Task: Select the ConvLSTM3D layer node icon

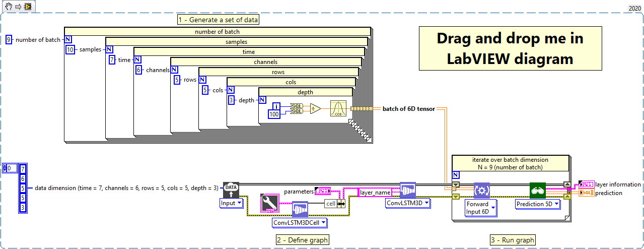Action: [x=407, y=190]
